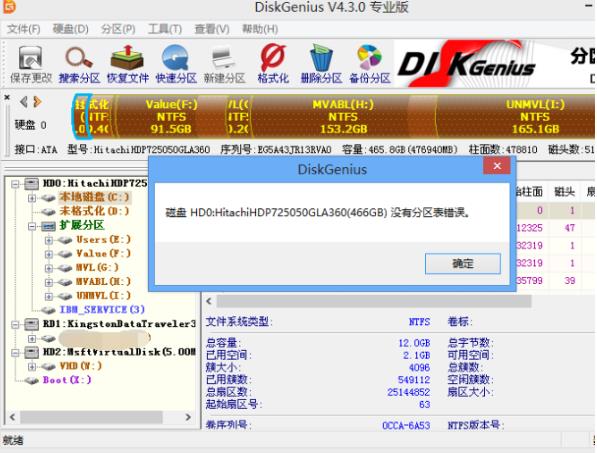Start Quick Partition (快速分区) from toolbar
The image size is (597, 453).
pyautogui.click(x=176, y=65)
